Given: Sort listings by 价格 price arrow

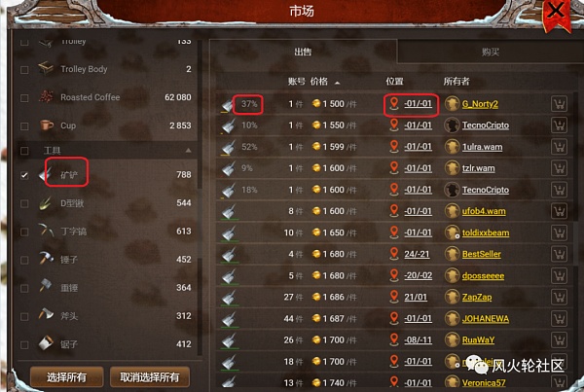Looking at the screenshot, I should pyautogui.click(x=337, y=83).
